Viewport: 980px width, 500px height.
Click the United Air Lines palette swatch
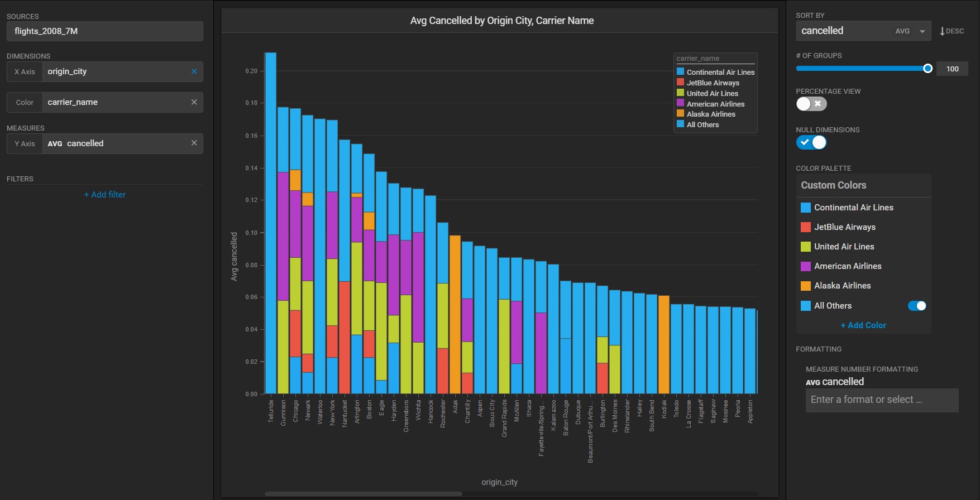[x=805, y=247]
